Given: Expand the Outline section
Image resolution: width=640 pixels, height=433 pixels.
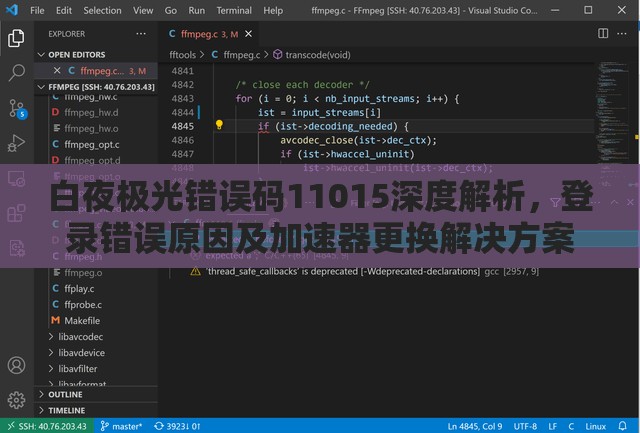Looking at the screenshot, I should click(65, 395).
